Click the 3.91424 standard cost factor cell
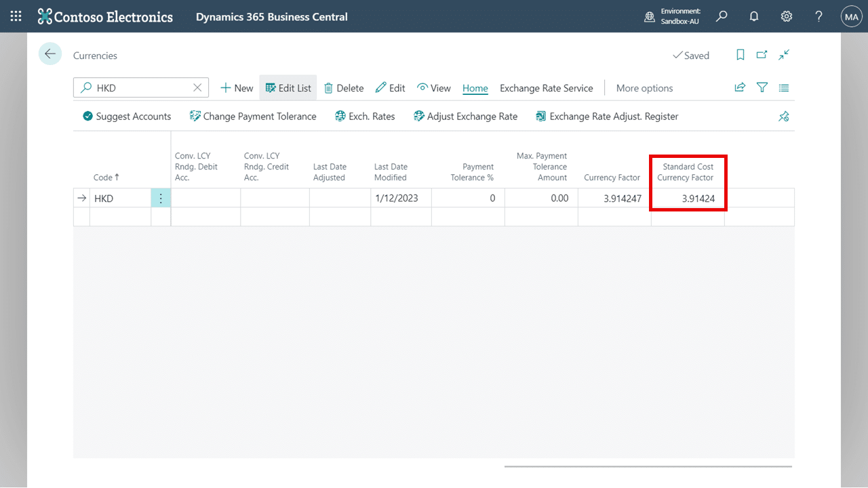 688,199
